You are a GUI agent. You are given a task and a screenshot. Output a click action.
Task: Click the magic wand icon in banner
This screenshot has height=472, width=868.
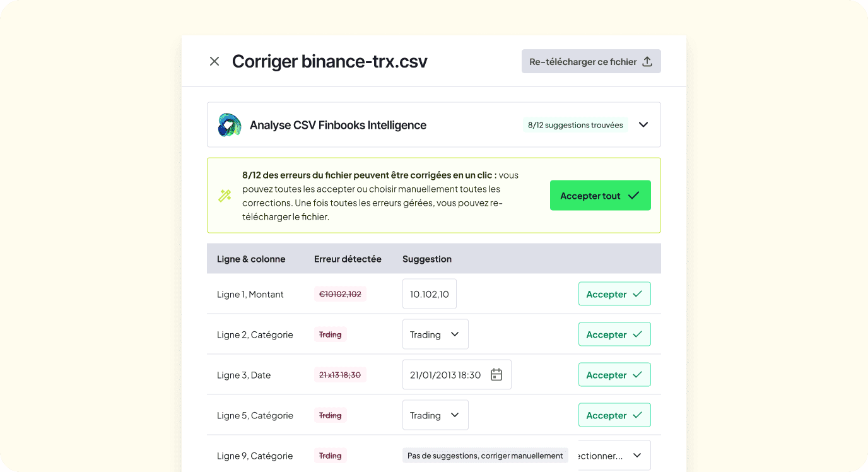[225, 196]
